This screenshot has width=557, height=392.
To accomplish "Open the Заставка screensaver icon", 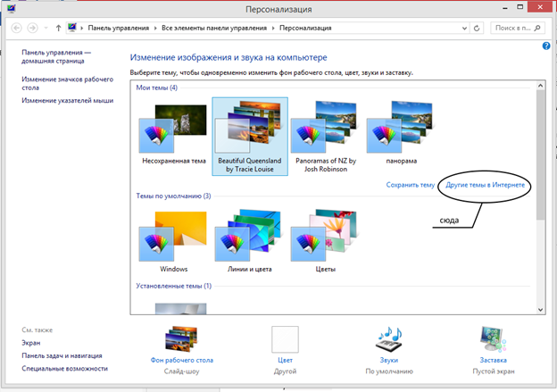I will point(493,339).
